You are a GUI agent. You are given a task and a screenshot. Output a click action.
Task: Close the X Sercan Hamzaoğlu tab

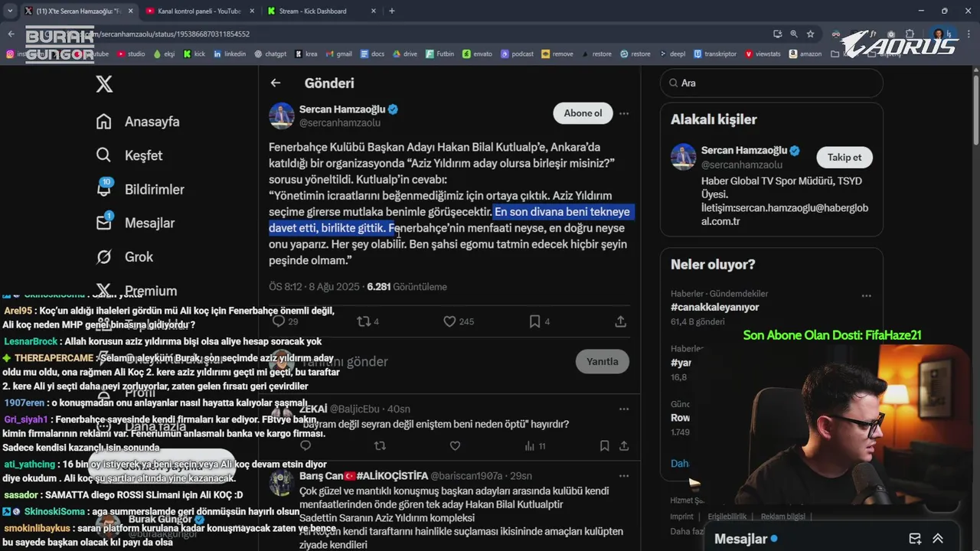point(130,11)
